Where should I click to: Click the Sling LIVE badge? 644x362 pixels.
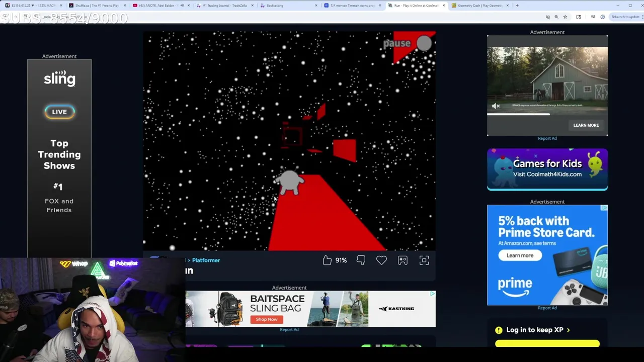[59, 112]
